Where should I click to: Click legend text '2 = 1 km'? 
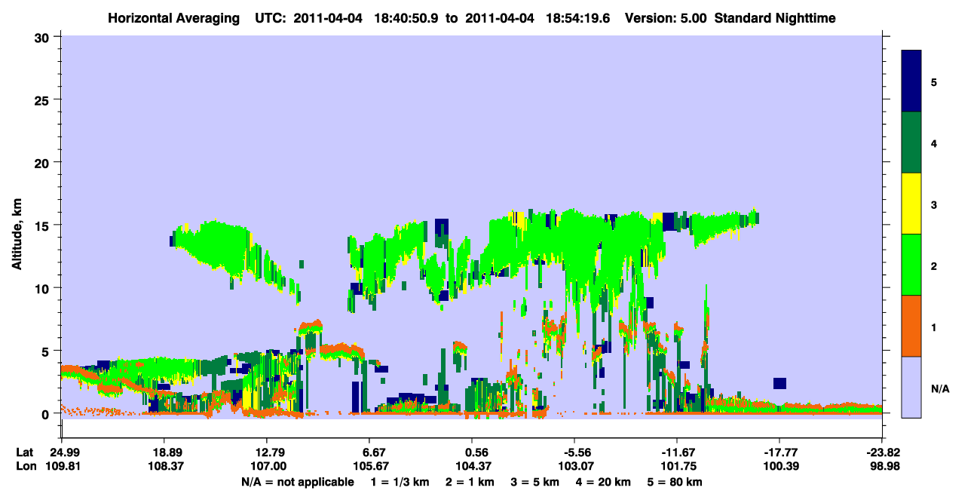(x=470, y=481)
